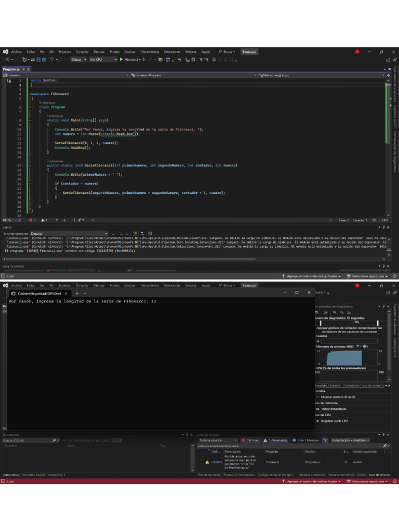Click the Buscar search box in Automático panel
399x532 pixels.
pos(27,440)
